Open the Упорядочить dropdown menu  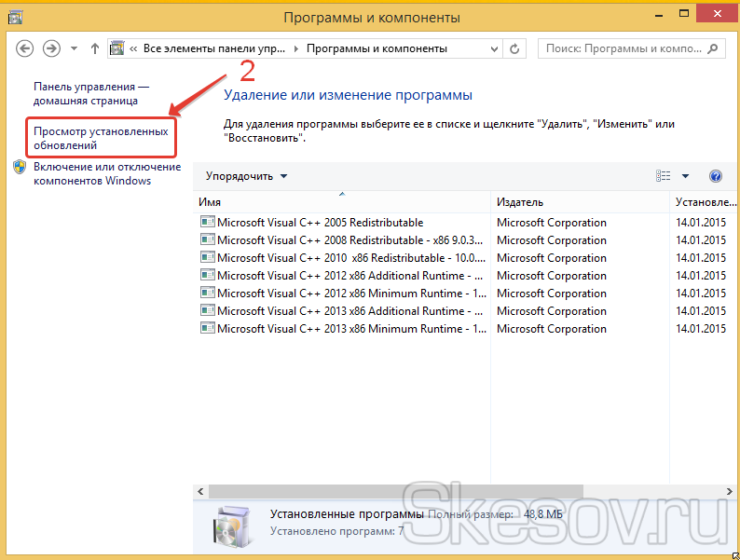tap(247, 176)
